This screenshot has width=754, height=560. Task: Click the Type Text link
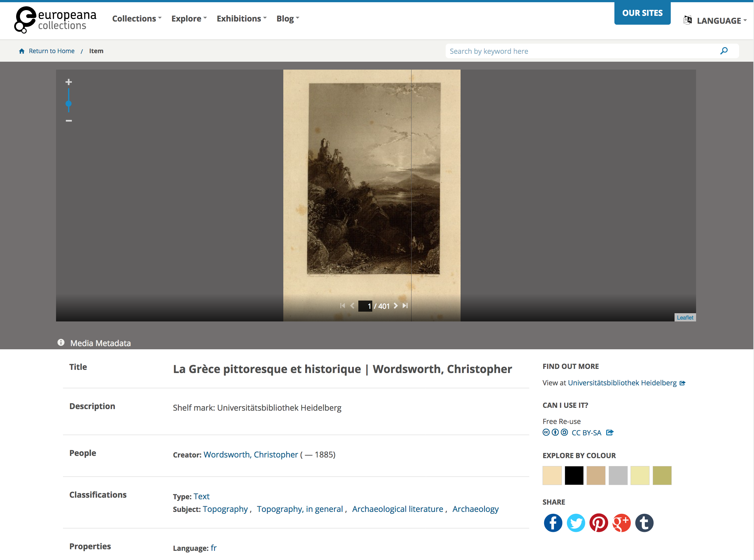[201, 496]
